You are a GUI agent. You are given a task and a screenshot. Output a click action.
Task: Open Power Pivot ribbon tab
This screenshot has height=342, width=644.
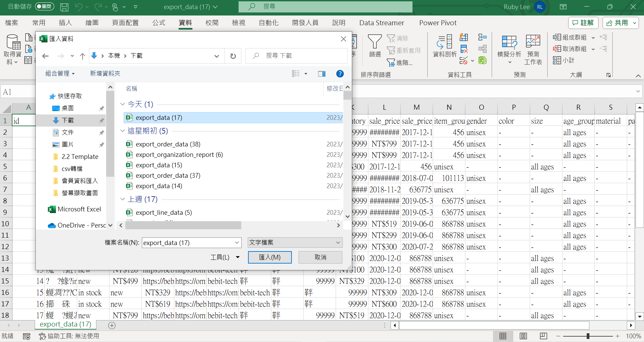438,23
